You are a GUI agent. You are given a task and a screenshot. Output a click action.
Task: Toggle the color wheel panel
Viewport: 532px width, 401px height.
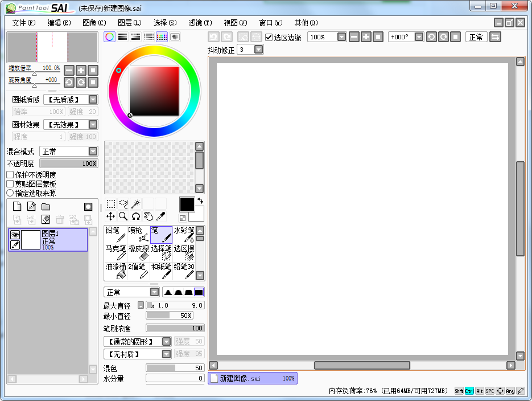[x=110, y=36]
